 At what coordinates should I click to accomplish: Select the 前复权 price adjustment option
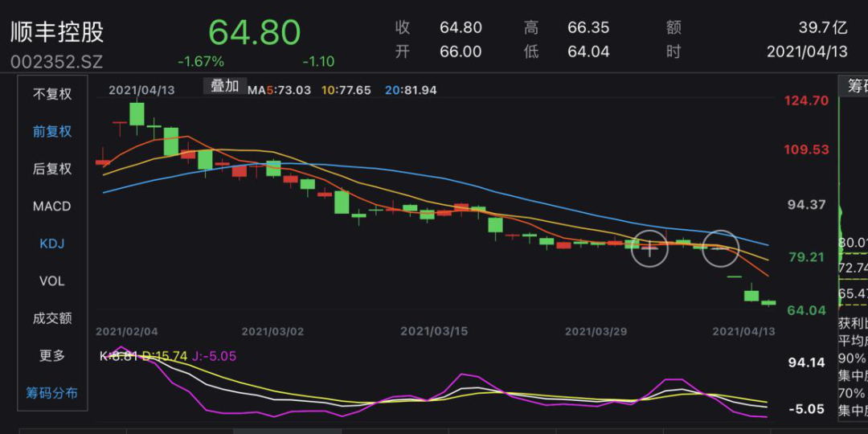click(52, 131)
